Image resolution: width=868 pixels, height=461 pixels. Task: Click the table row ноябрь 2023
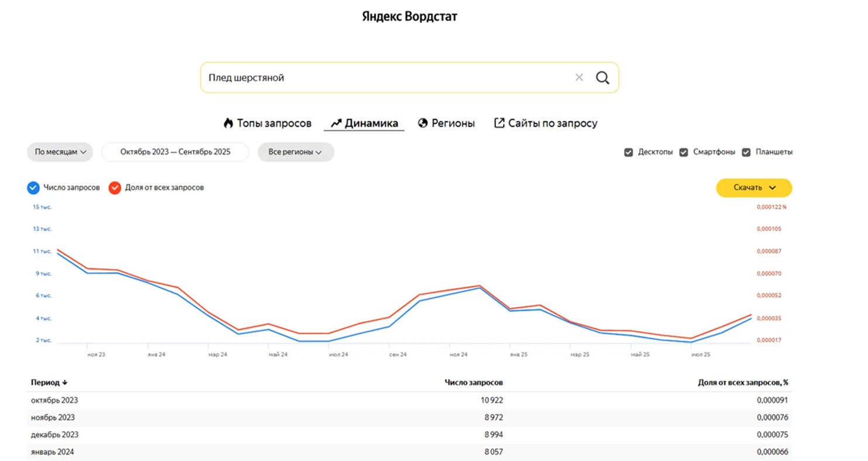click(x=409, y=418)
